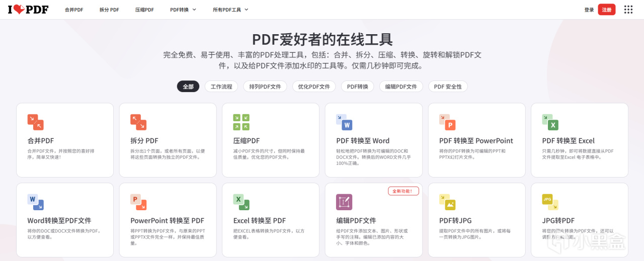Click the PDF 转换至 PowerPoint icon

[x=447, y=122]
